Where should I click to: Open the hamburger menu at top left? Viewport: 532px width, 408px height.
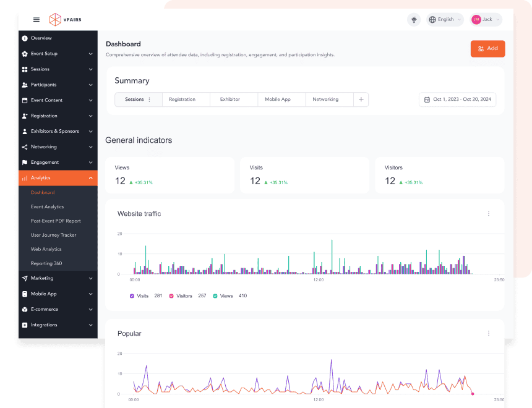click(x=36, y=19)
